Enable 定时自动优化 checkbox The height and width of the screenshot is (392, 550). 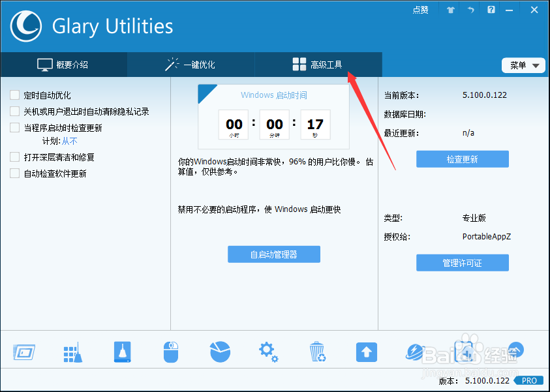click(x=14, y=95)
